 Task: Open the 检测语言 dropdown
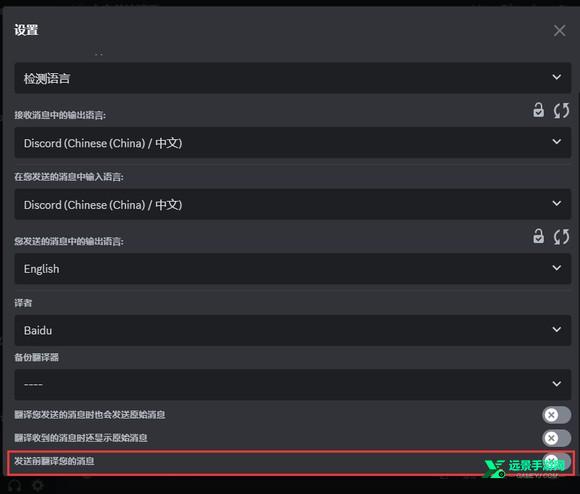coord(293,78)
